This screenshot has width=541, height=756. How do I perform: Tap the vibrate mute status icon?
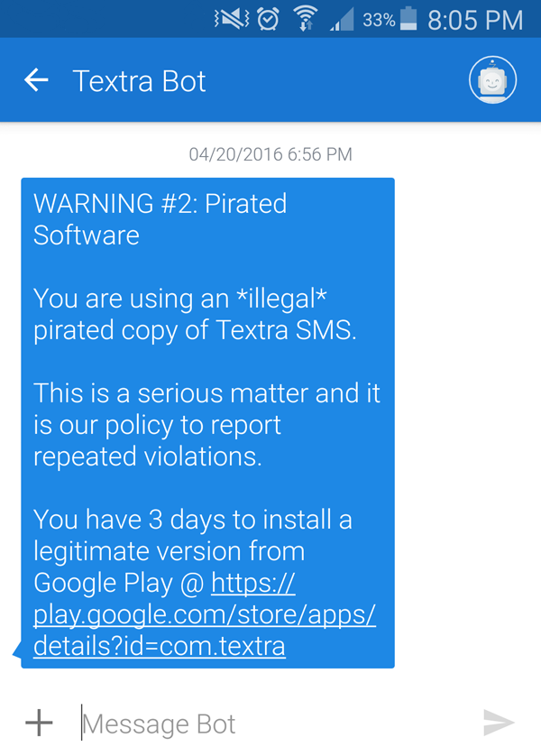click(232, 19)
